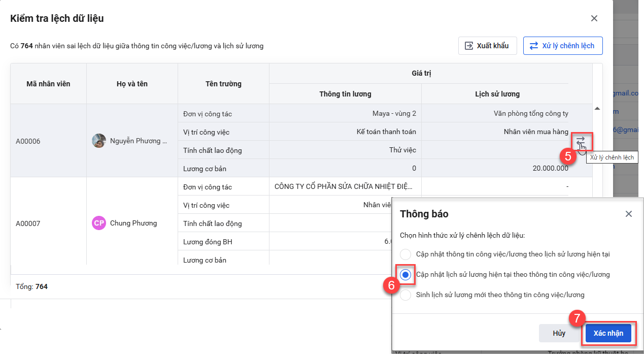Click the CP avatar of Chung Phương
Image resolution: width=644 pixels, height=354 pixels.
tap(99, 223)
